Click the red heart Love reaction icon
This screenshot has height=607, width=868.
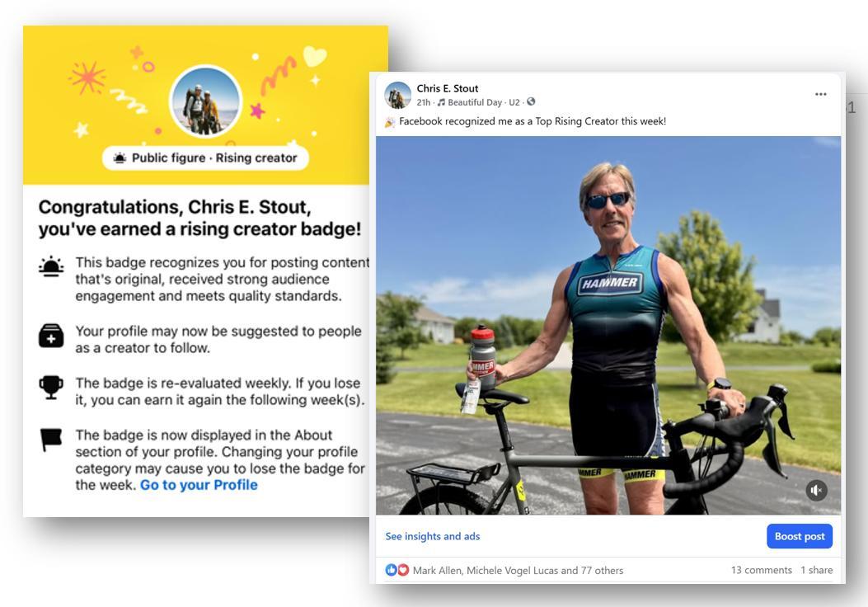pyautogui.click(x=403, y=570)
